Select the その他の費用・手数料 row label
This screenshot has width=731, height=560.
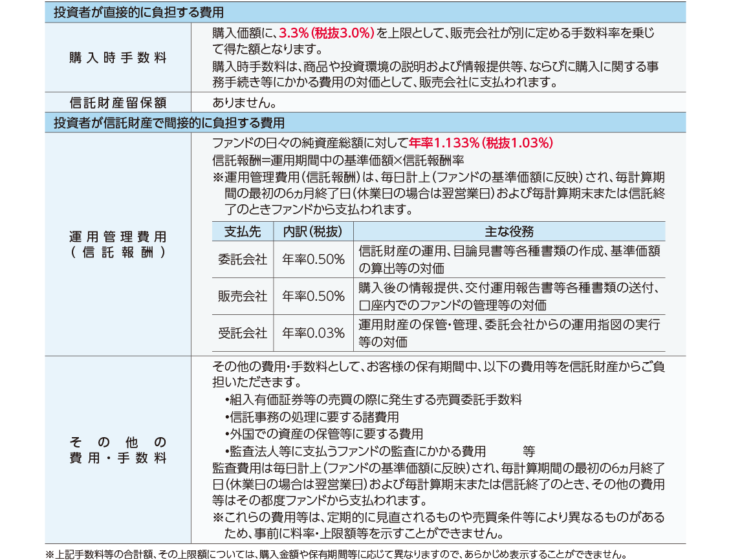pyautogui.click(x=118, y=450)
